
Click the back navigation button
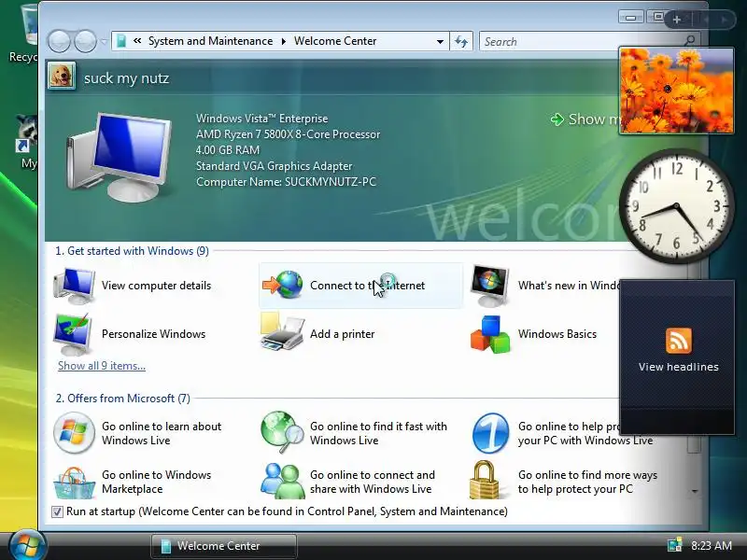pos(59,41)
